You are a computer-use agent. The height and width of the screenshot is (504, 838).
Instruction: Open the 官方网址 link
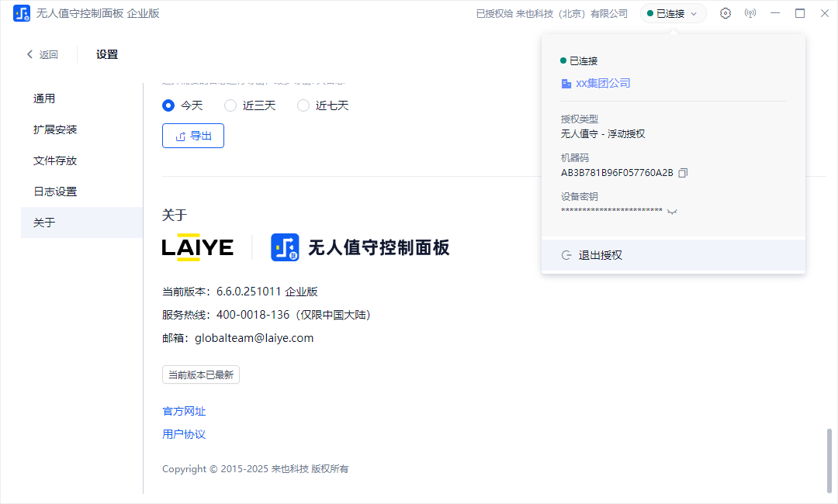pyautogui.click(x=184, y=411)
